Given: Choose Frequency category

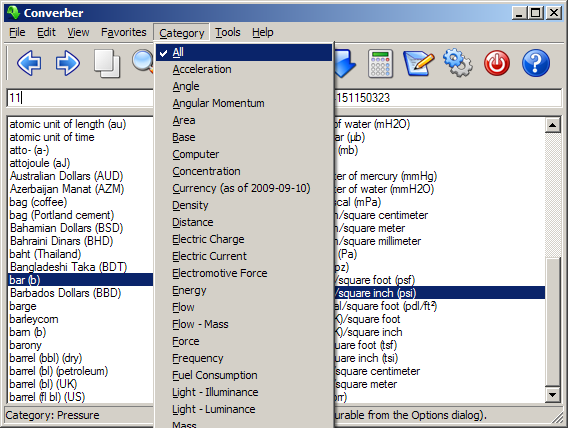Looking at the screenshot, I should click(244, 358).
